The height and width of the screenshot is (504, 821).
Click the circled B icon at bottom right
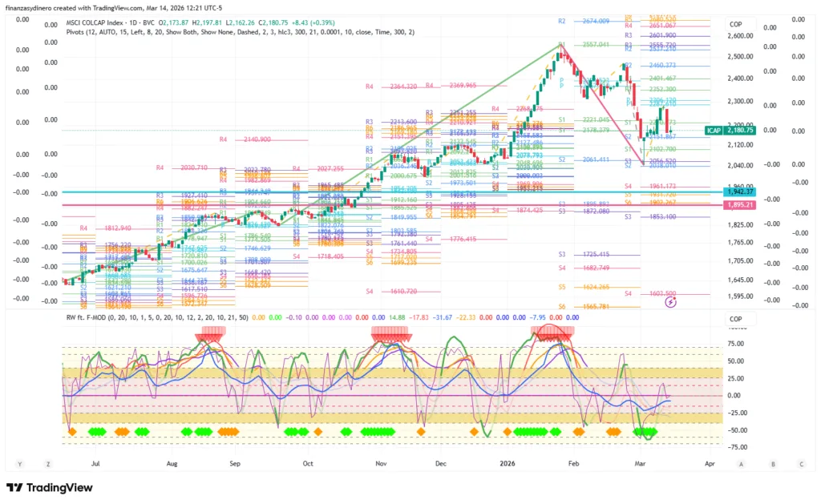pyautogui.click(x=772, y=464)
